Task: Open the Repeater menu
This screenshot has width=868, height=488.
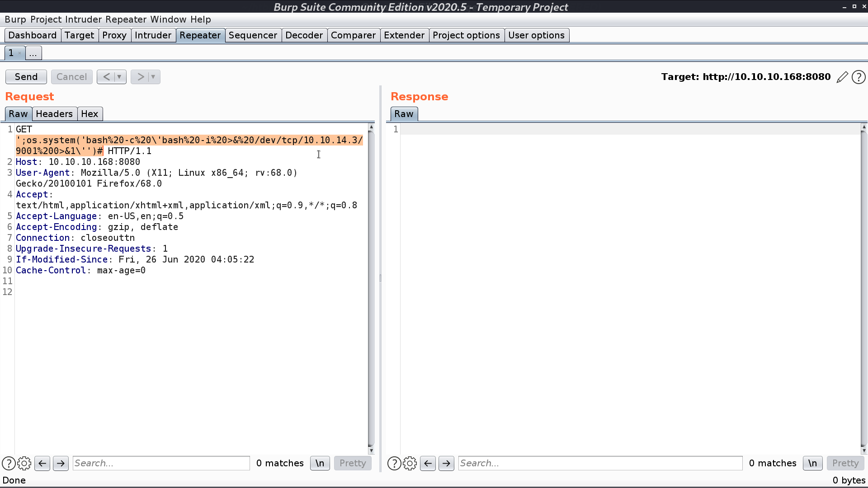Action: coord(126,19)
